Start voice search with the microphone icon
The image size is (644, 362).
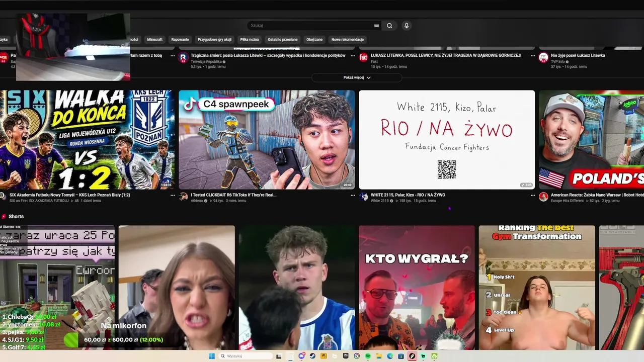pyautogui.click(x=407, y=26)
